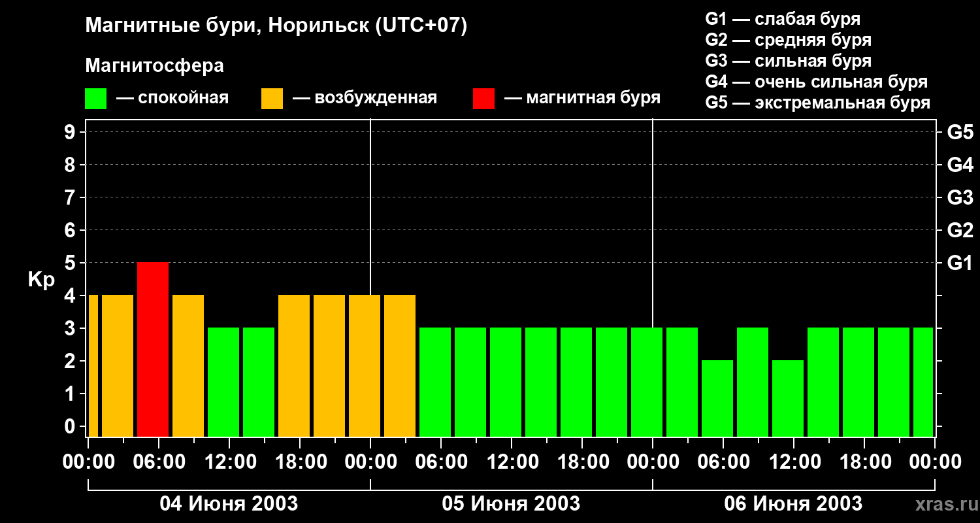Click the '18:00' time label for 04 Июня
Screen dimensions: 980x523
click(301, 462)
